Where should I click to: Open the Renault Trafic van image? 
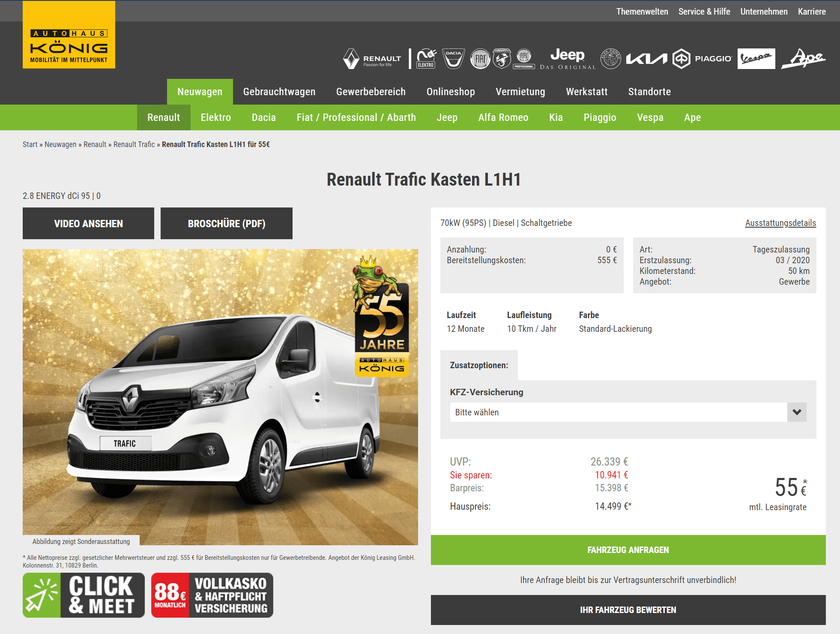pyautogui.click(x=220, y=397)
